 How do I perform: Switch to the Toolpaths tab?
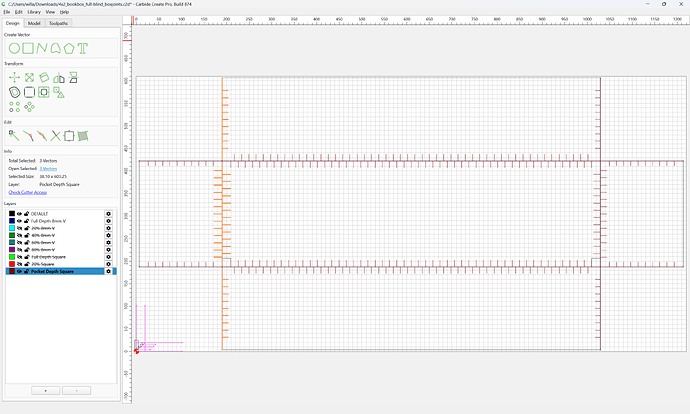coord(58,23)
